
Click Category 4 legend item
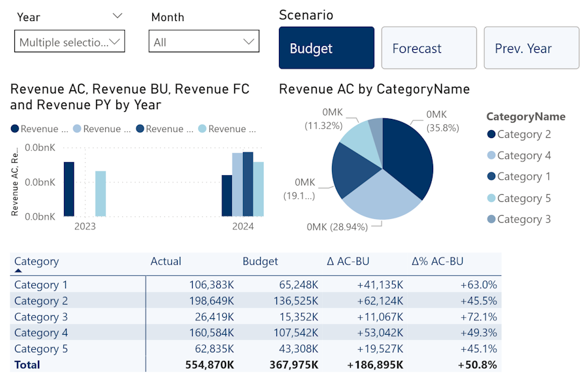coord(523,156)
